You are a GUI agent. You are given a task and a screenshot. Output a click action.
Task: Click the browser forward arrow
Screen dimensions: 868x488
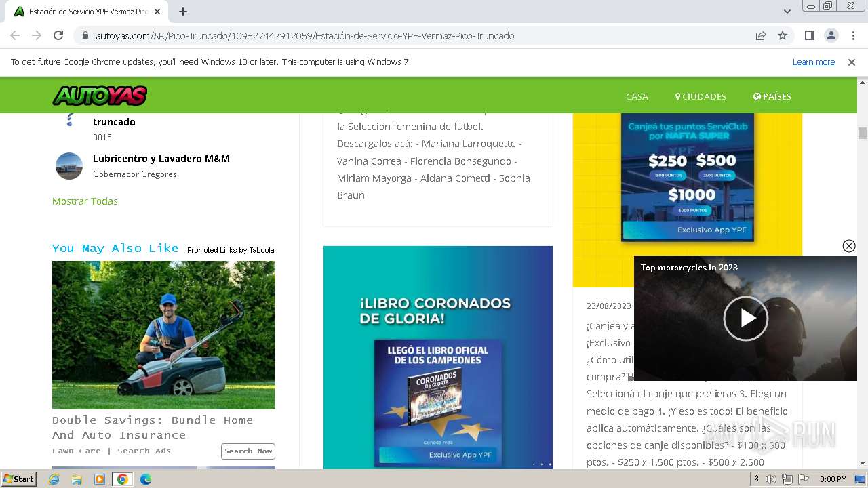tap(37, 35)
